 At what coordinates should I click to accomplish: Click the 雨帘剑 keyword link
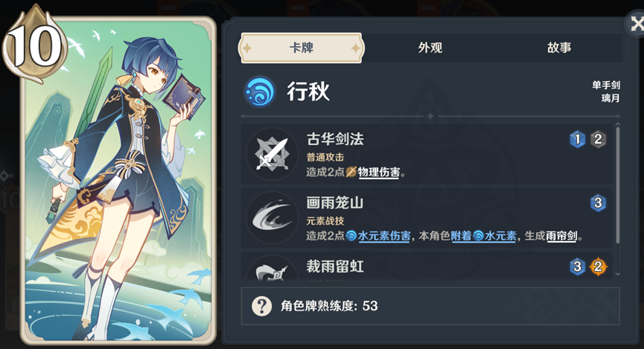[562, 236]
